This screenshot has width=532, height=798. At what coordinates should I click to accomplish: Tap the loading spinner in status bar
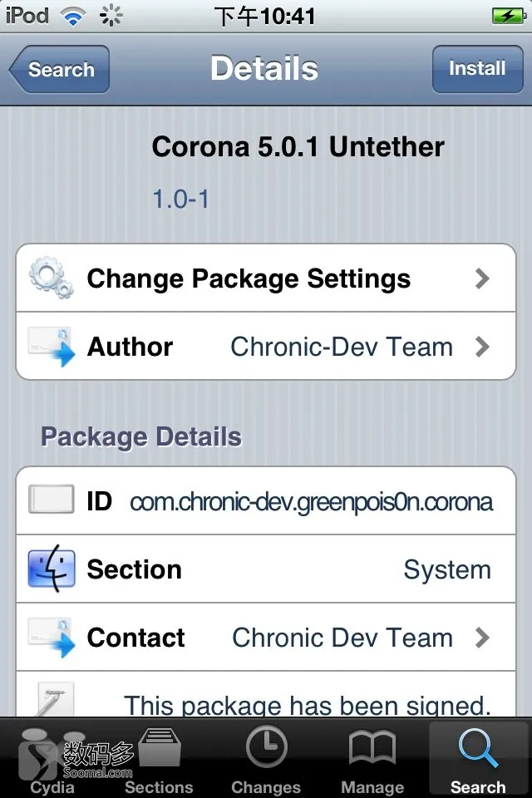pyautogui.click(x=111, y=16)
